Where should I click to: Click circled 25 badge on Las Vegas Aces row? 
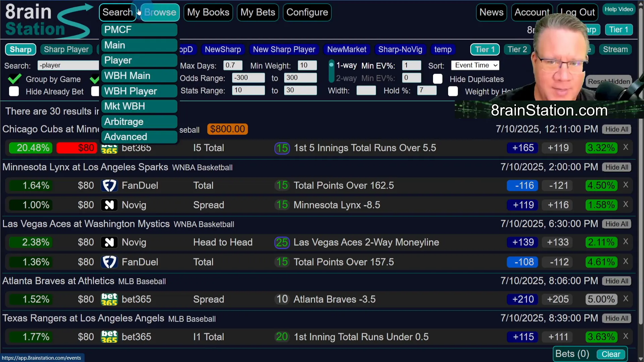point(282,242)
